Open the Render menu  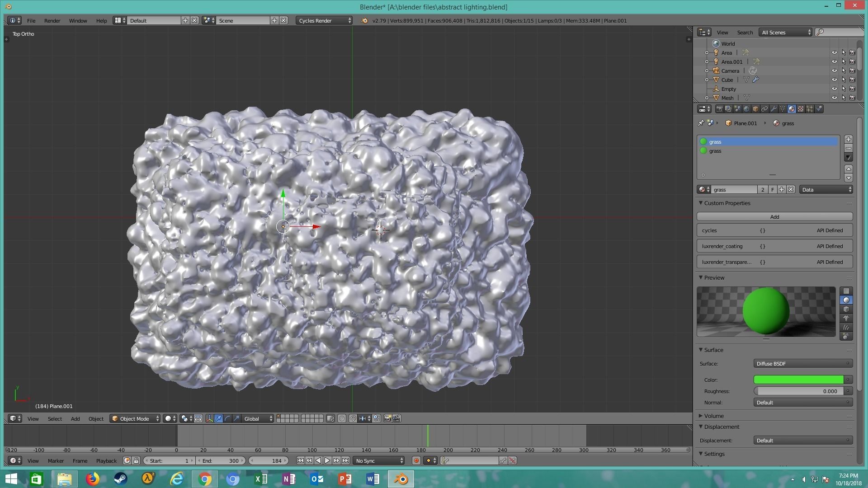click(52, 21)
